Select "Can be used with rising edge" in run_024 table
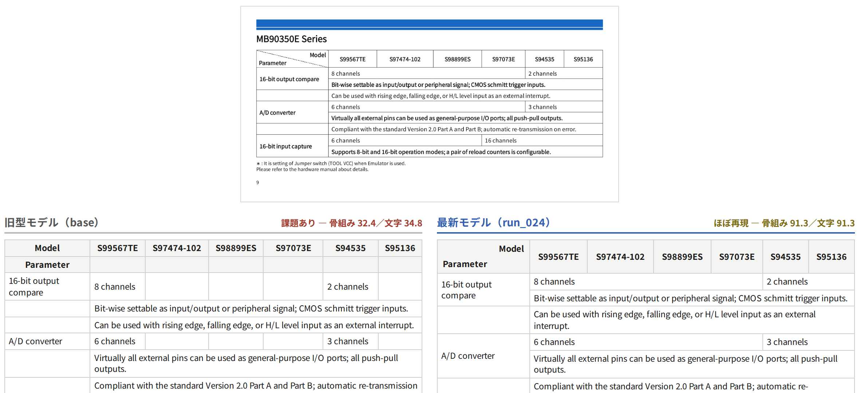 click(675, 320)
